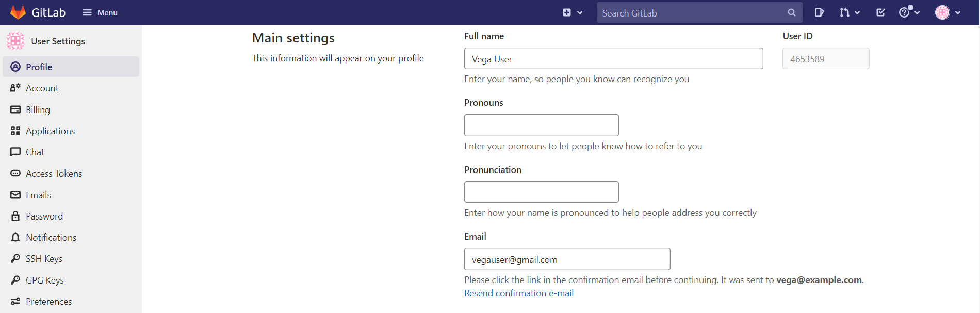Click the search magnifier in search bar
Image resolution: width=980 pixels, height=313 pixels.
click(x=791, y=12)
